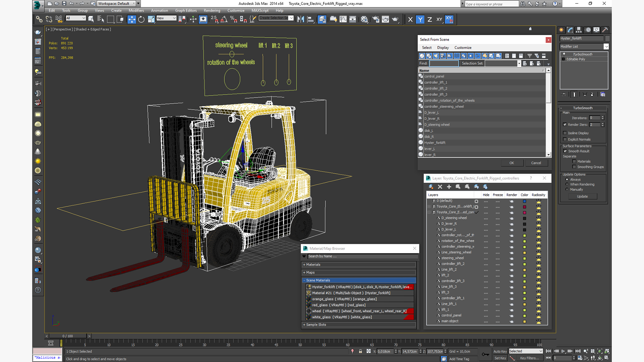644x362 pixels.
Task: Activate the Select and Rotate tool
Action: tap(141, 19)
